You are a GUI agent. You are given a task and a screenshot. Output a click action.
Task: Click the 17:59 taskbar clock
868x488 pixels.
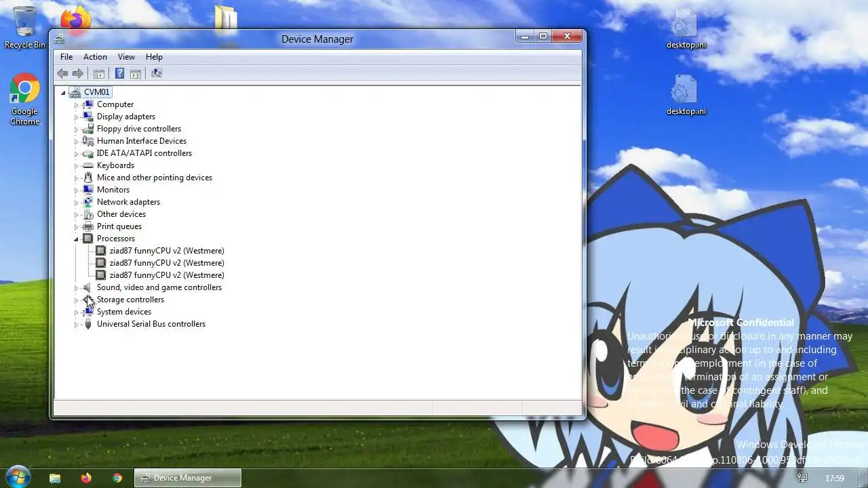click(834, 478)
